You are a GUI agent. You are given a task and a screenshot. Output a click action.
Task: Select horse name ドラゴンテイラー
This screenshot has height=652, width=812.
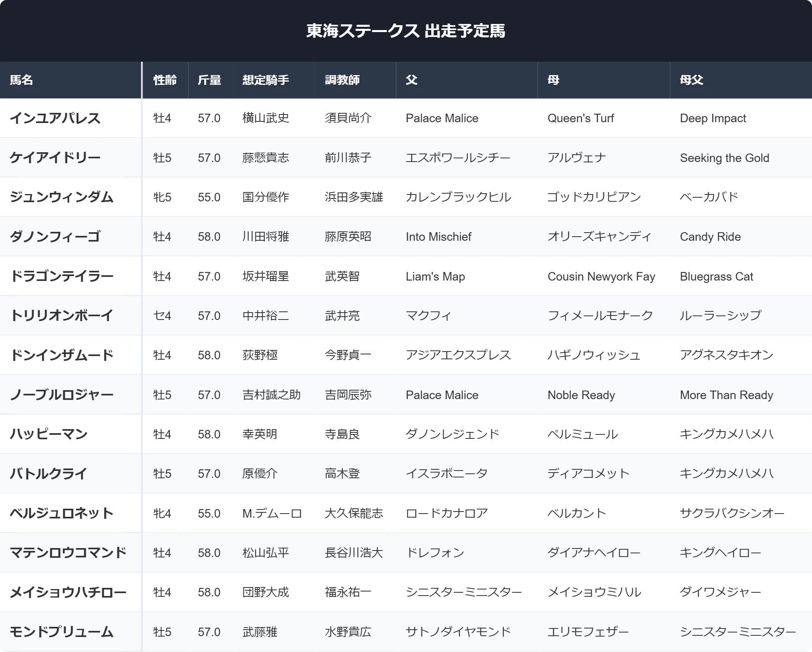coord(62,276)
